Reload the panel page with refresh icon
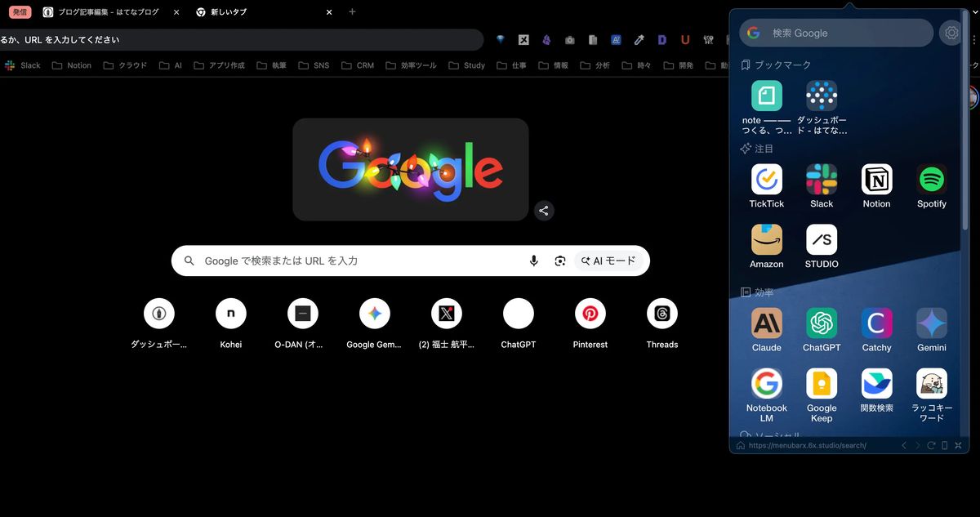This screenshot has height=517, width=980. [x=931, y=446]
